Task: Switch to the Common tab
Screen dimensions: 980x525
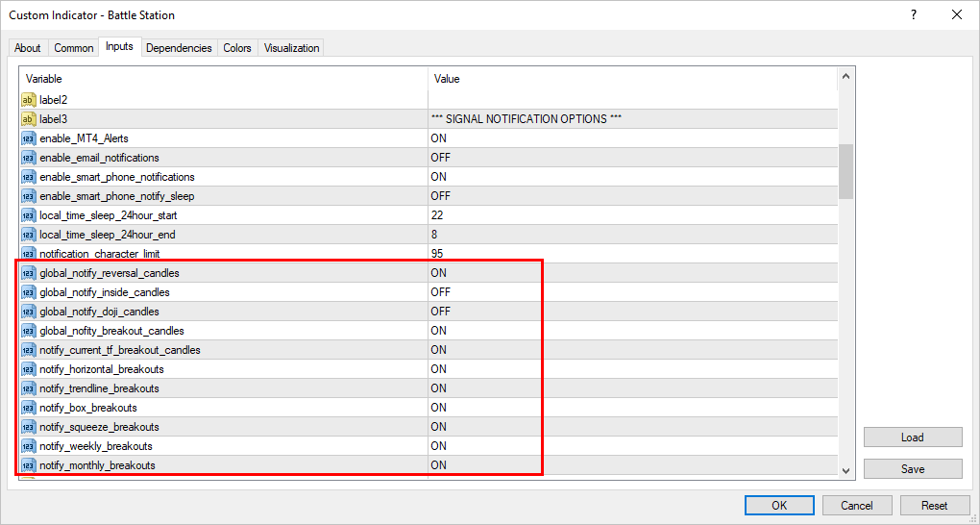Action: tap(74, 47)
